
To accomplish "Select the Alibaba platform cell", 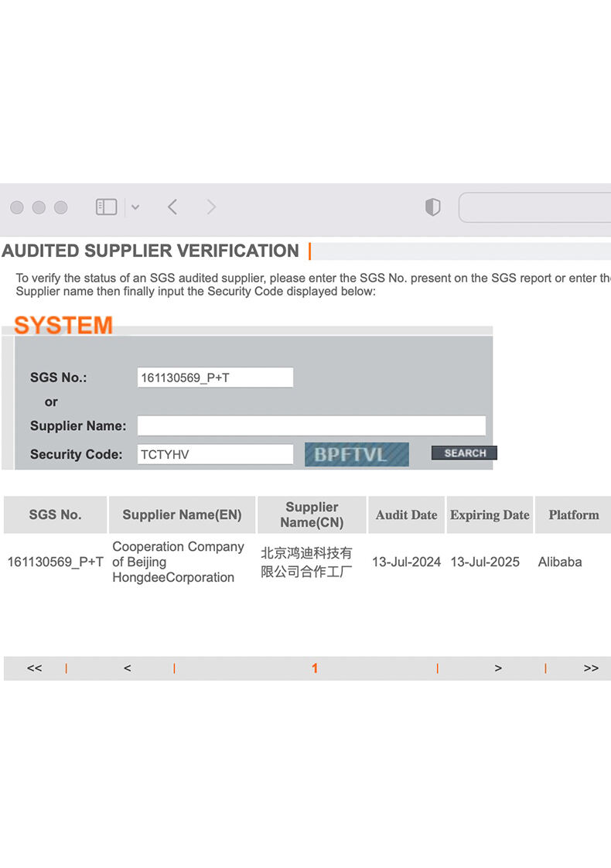I will coord(559,562).
